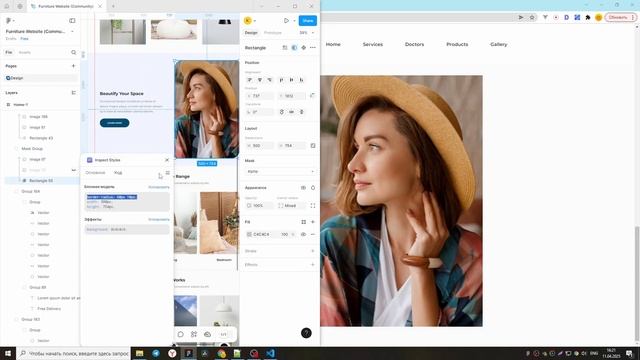The image size is (640, 360).
Task: Click the blue Share button
Action: point(308,20)
